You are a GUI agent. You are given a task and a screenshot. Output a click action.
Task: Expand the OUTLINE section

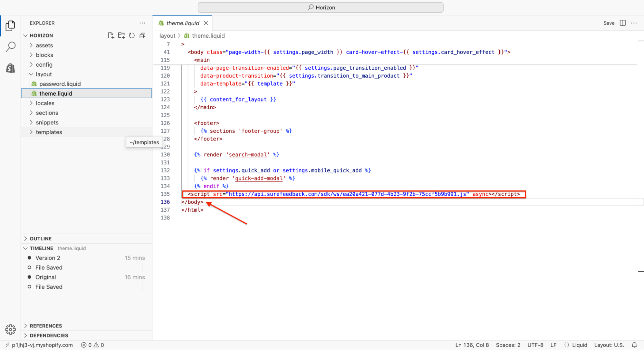click(41, 239)
